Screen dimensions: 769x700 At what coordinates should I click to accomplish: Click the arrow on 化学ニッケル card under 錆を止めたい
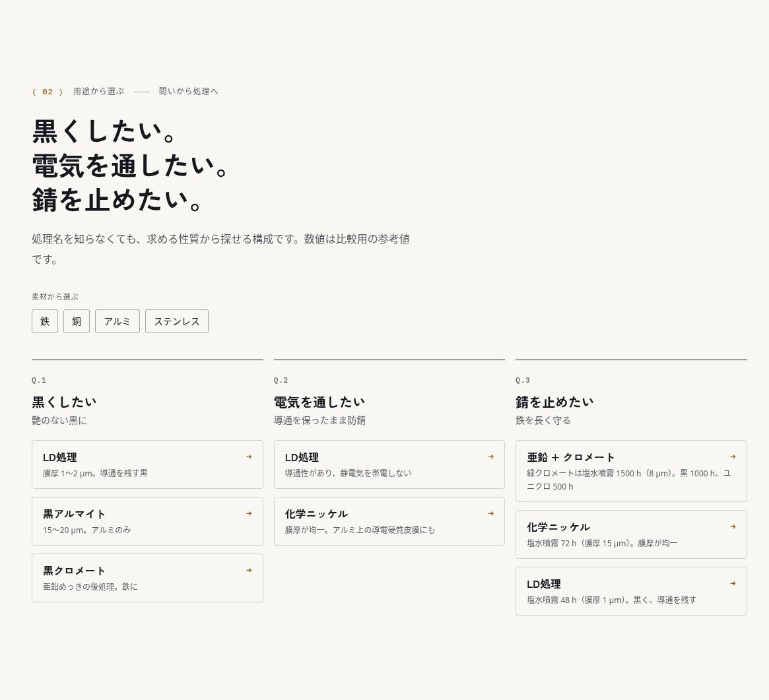[733, 527]
